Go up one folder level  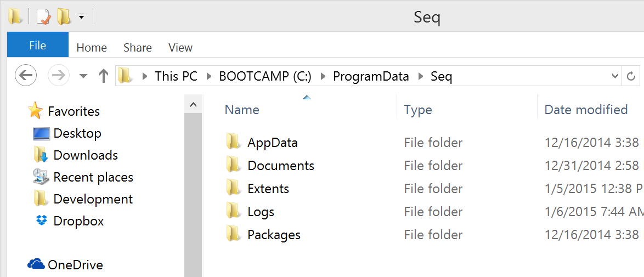(x=104, y=76)
